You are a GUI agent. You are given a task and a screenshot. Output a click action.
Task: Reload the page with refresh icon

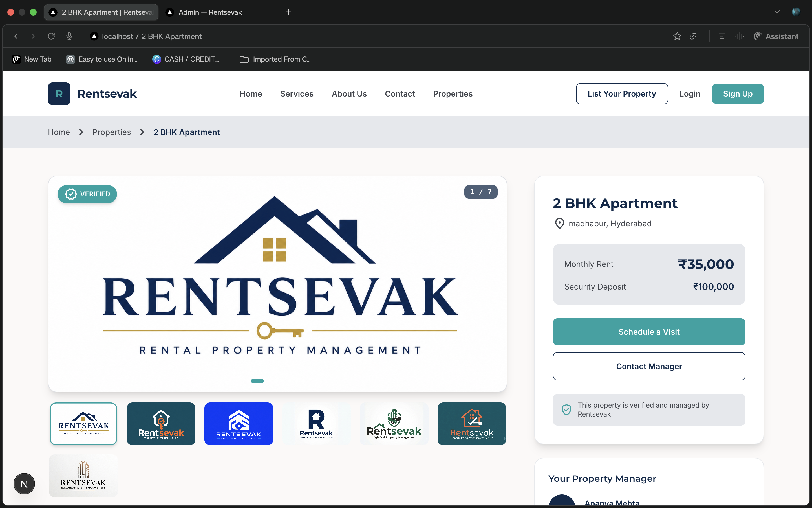tap(51, 36)
